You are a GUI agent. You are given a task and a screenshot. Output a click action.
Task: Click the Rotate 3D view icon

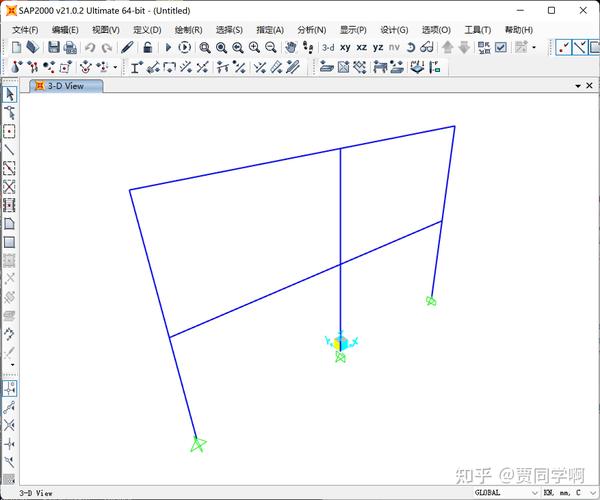coord(411,47)
